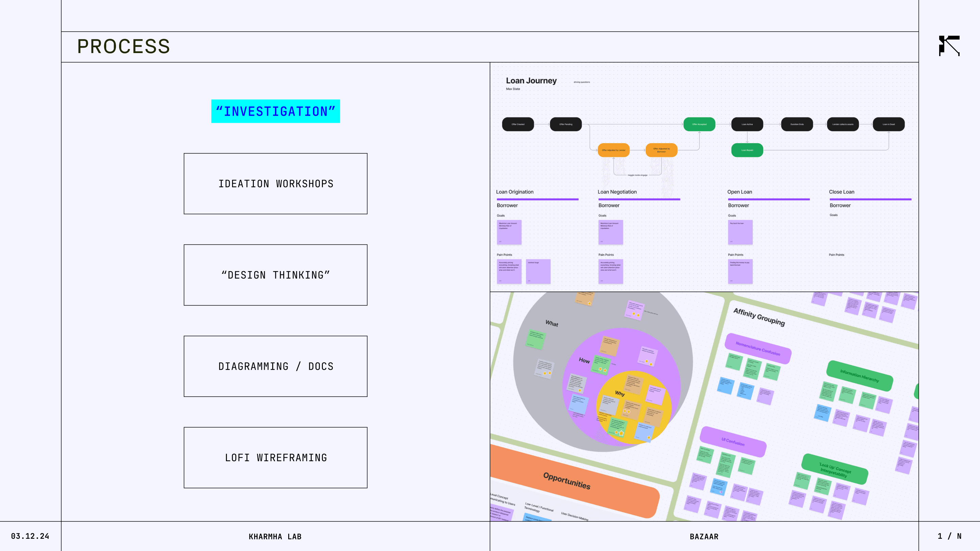Click the Offer Pending flow node
This screenshot has height=551, width=980.
pos(566,124)
